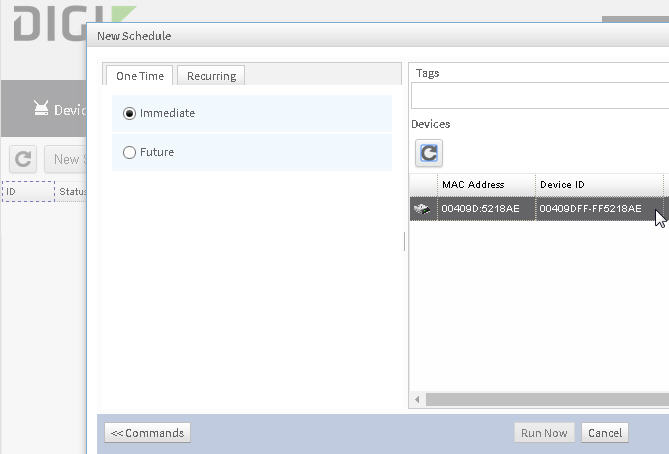Click into the Tags input field
669x454 pixels.
[540, 96]
